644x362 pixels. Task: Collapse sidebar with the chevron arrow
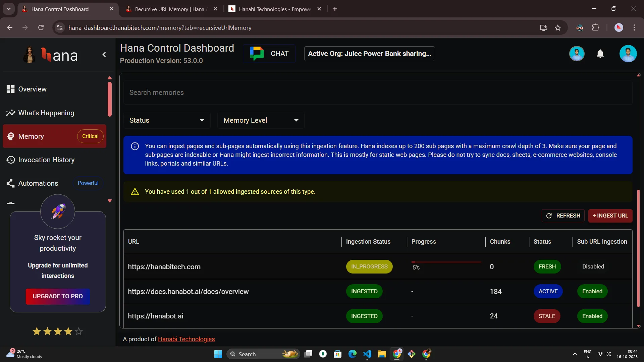click(x=104, y=55)
